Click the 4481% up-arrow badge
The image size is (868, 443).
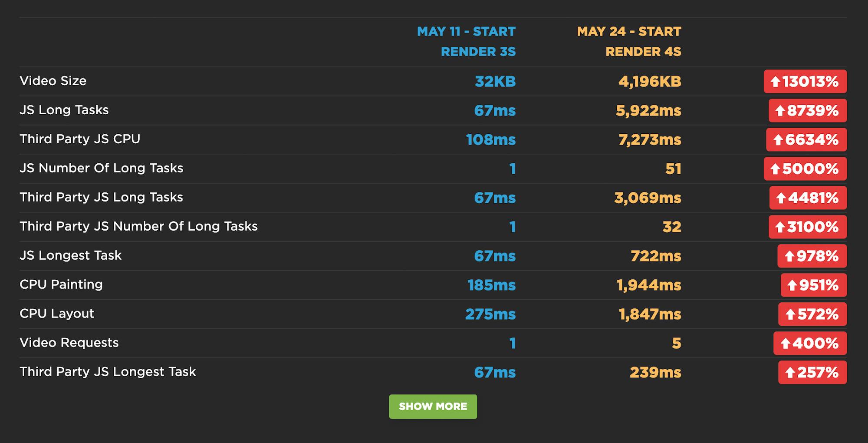coord(808,198)
